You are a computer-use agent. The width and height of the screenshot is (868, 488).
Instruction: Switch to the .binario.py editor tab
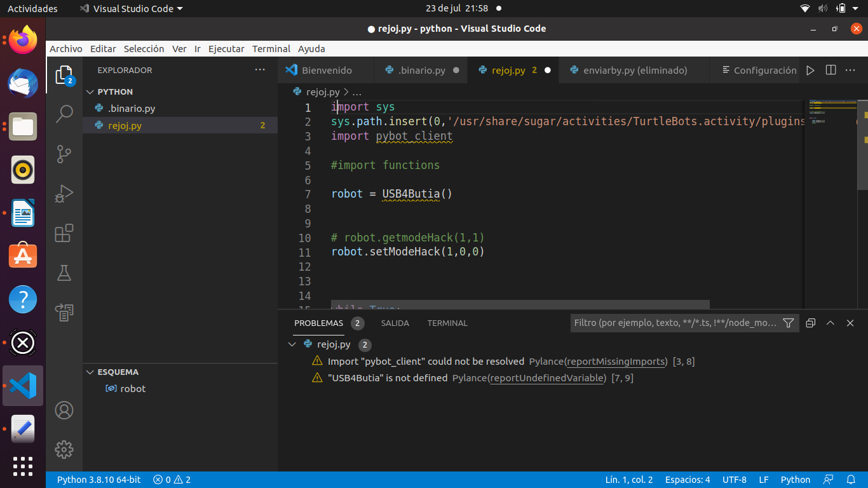422,71
